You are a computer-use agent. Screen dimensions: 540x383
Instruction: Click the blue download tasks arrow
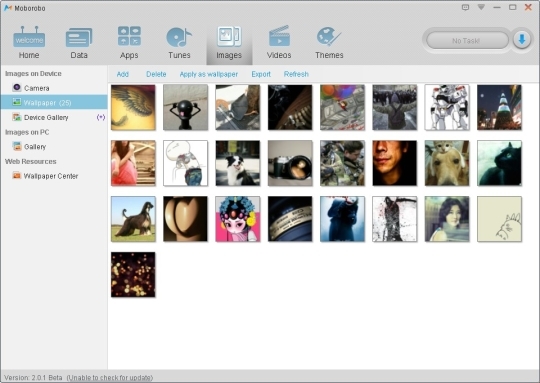click(x=522, y=40)
